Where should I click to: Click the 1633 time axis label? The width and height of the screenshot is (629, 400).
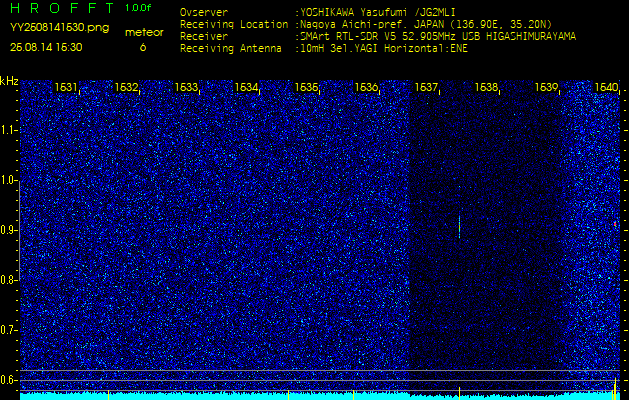click(186, 87)
